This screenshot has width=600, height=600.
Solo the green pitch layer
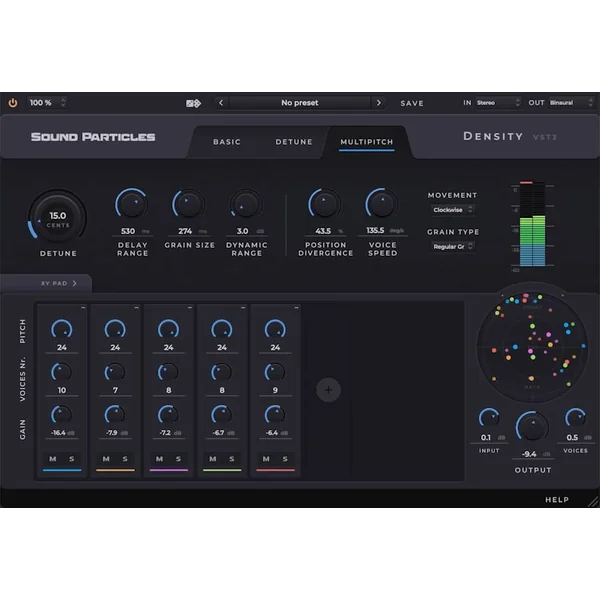point(232,459)
